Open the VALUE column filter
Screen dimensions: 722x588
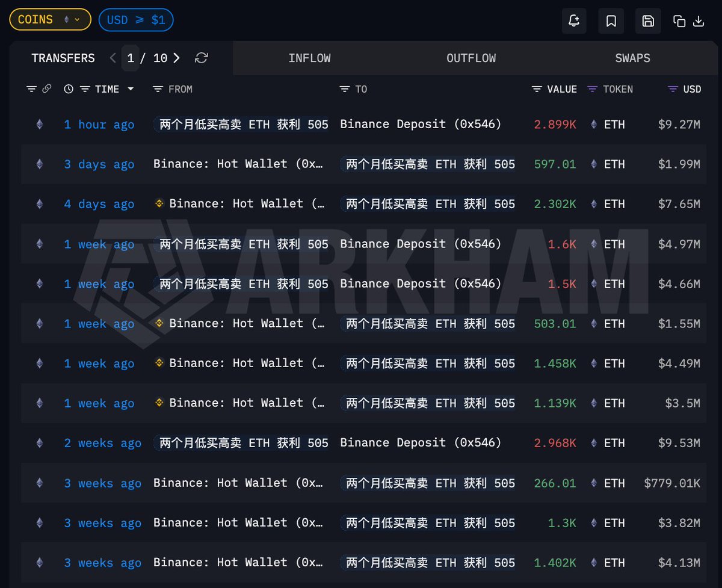[537, 89]
